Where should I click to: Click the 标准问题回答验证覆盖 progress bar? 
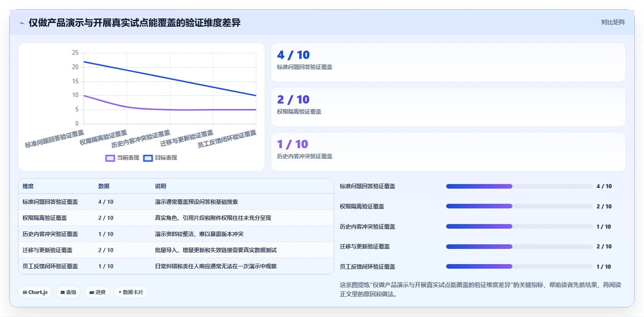pos(519,186)
